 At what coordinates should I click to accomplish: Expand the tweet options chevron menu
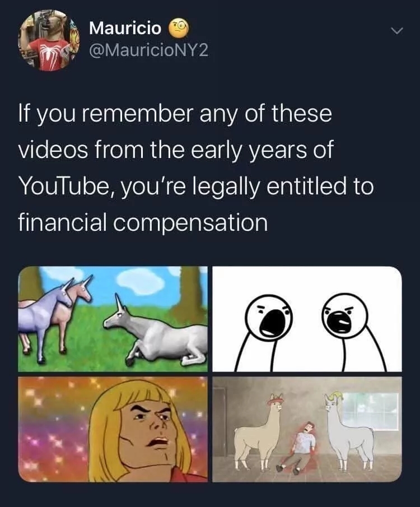pos(396,31)
